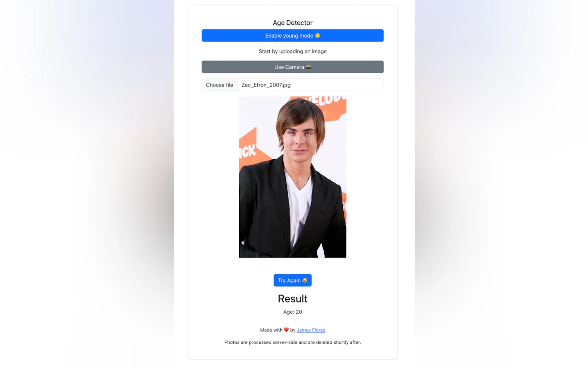Click the orange ICK logo in photo

tap(248, 151)
